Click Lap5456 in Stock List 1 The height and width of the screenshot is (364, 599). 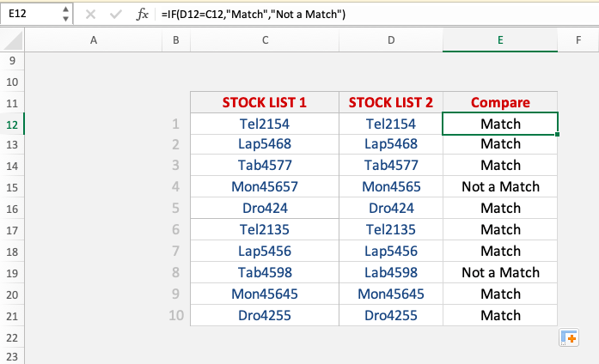(x=265, y=251)
